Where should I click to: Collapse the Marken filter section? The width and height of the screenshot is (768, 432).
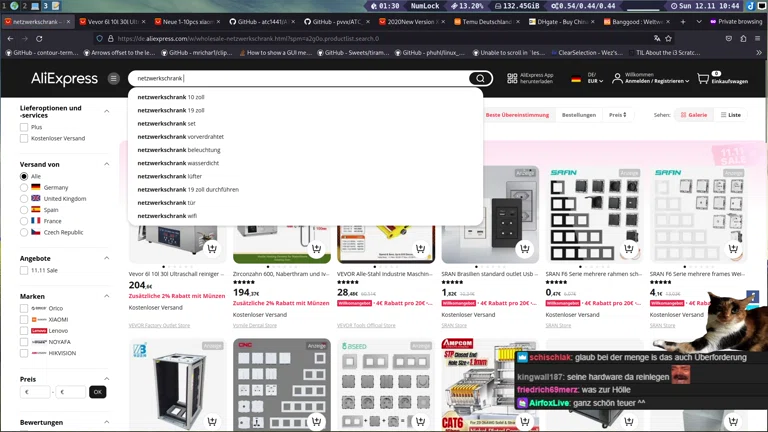click(x=107, y=296)
